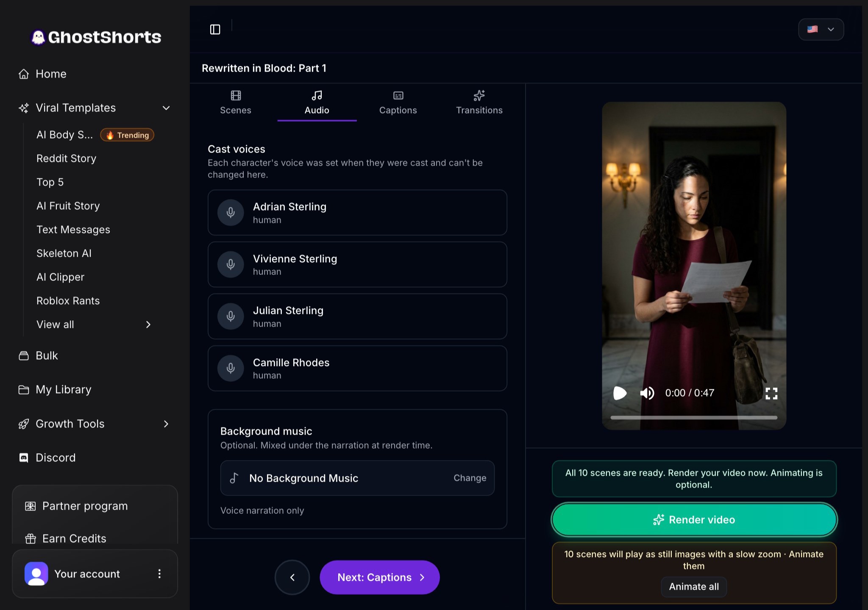Viewport: 868px width, 610px height.
Task: Open the Roblox Rants template
Action: (68, 301)
